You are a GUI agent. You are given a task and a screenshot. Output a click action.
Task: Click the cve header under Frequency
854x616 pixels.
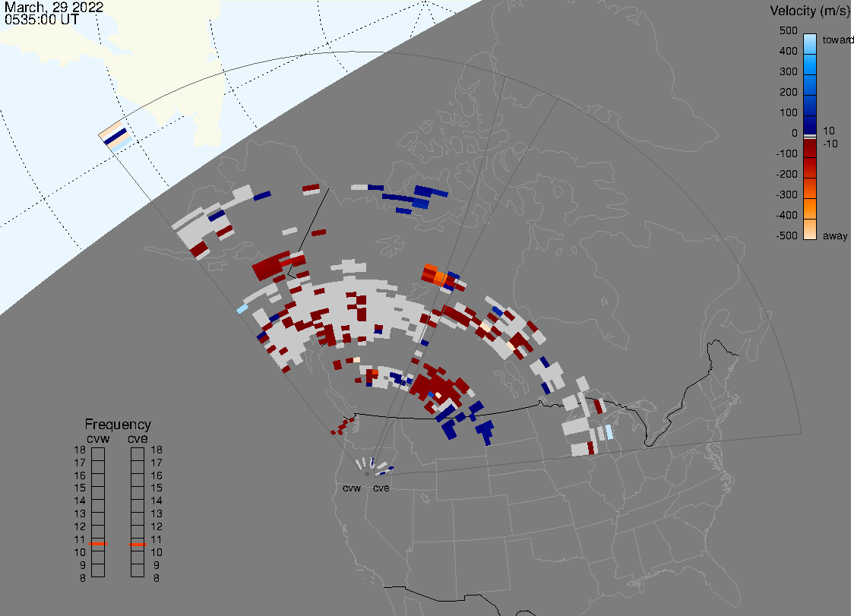click(x=138, y=439)
